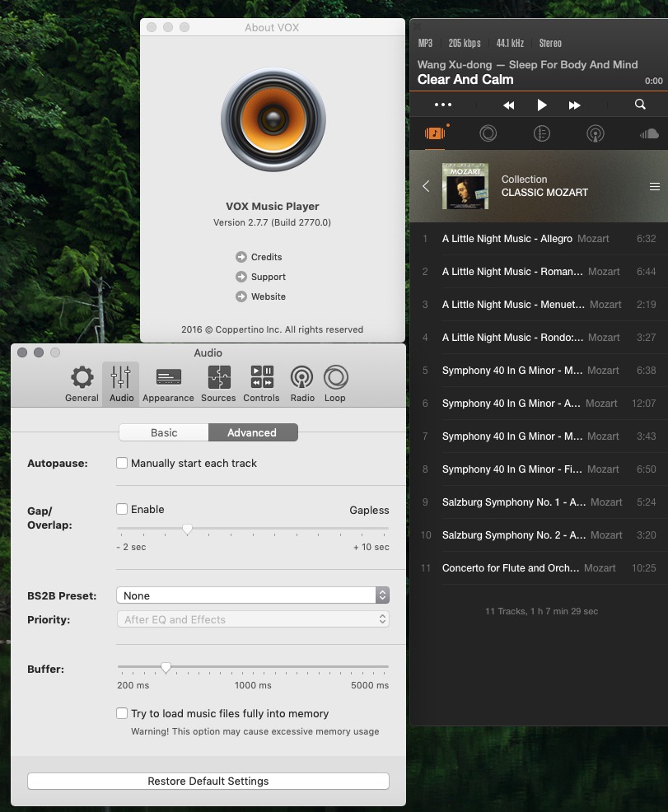Select track 8 Symphony 40 In G Minor - Fi...
Screen dimensions: 668x812
[539, 469]
